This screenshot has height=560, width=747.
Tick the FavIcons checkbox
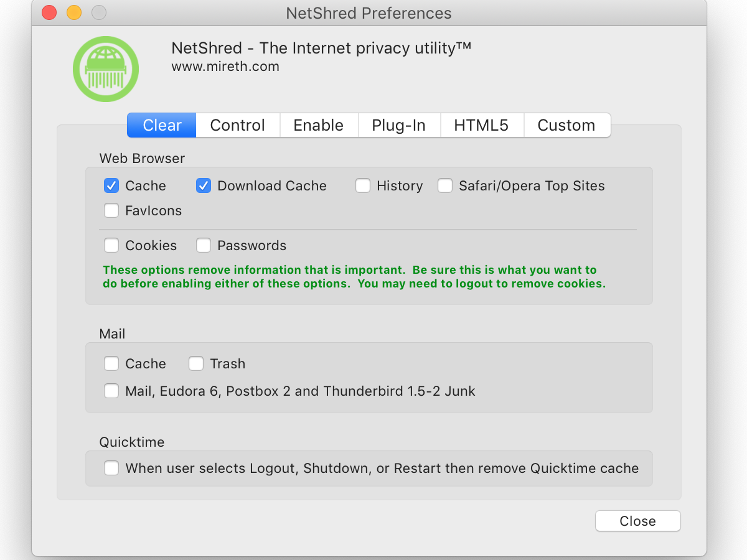pos(111,210)
